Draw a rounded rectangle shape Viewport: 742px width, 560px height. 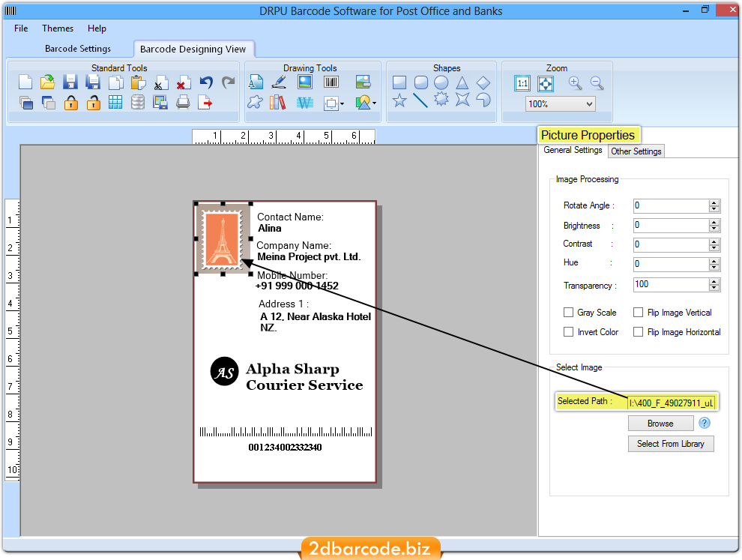click(x=420, y=83)
